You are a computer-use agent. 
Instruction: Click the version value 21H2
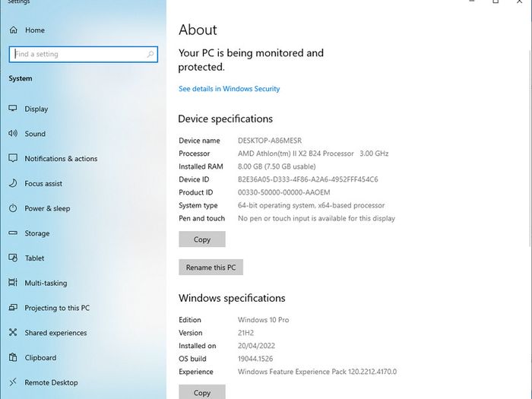pos(246,333)
